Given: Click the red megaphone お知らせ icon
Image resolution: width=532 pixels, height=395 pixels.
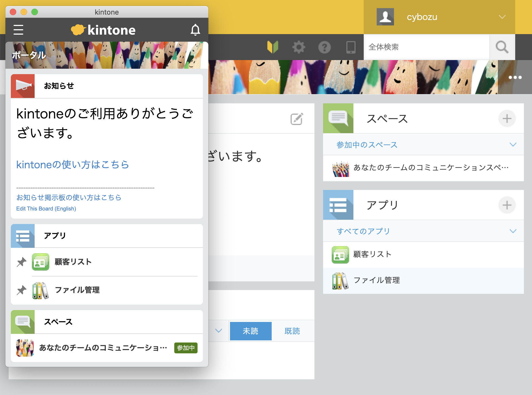Looking at the screenshot, I should point(23,86).
